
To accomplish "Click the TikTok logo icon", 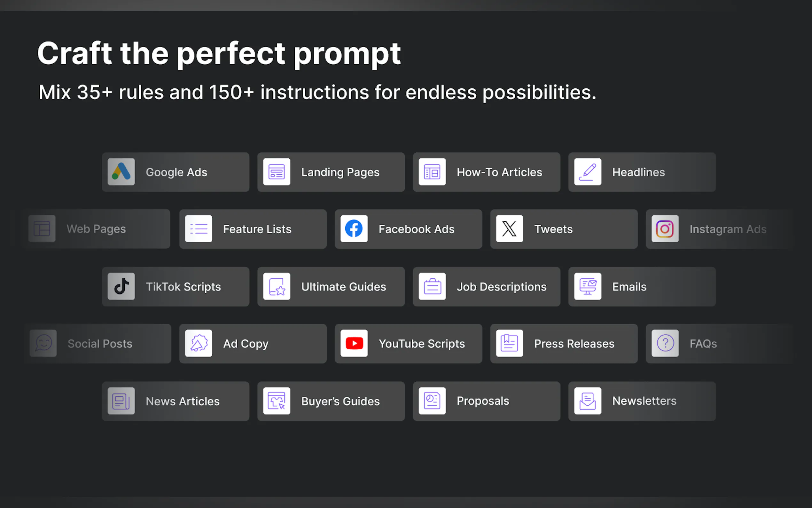I will (x=121, y=287).
